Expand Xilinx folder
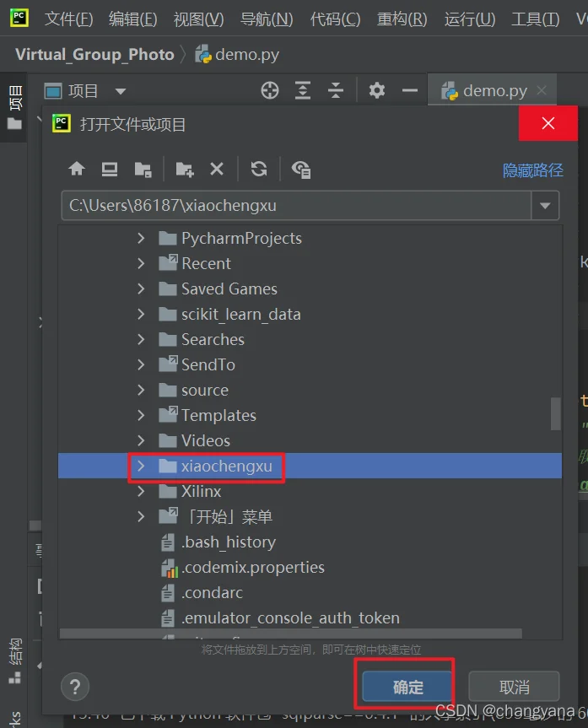Screen dimensions: 588x728 (x=141, y=491)
